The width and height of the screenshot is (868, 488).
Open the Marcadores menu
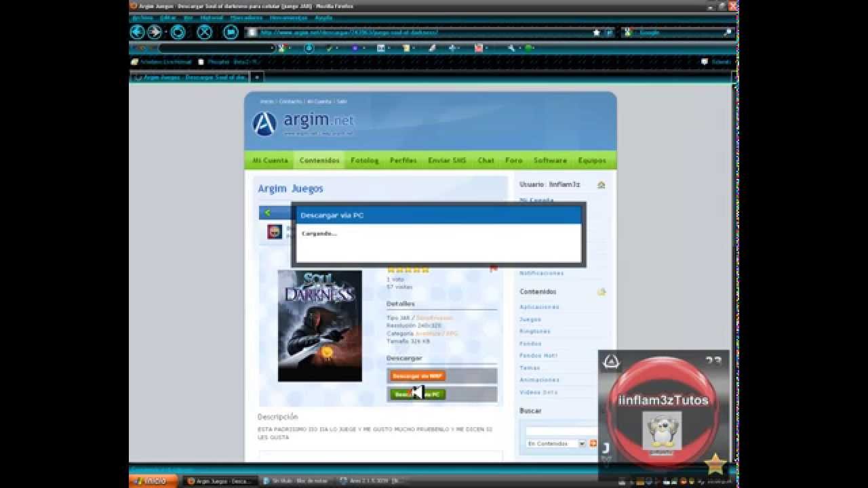pos(246,18)
